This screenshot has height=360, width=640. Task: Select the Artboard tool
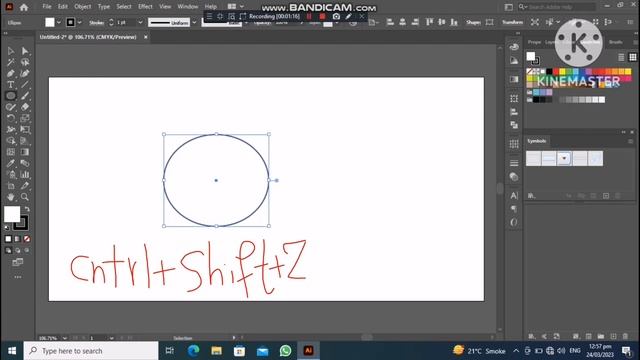11,186
